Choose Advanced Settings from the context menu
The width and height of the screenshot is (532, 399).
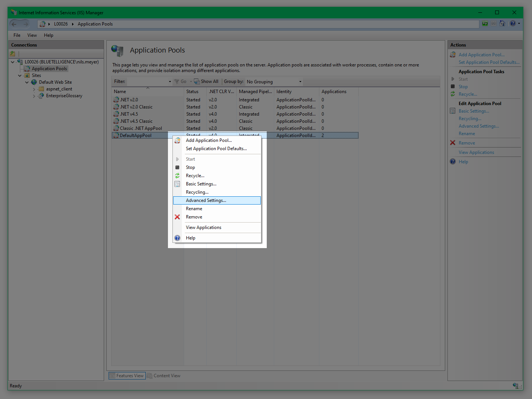206,200
